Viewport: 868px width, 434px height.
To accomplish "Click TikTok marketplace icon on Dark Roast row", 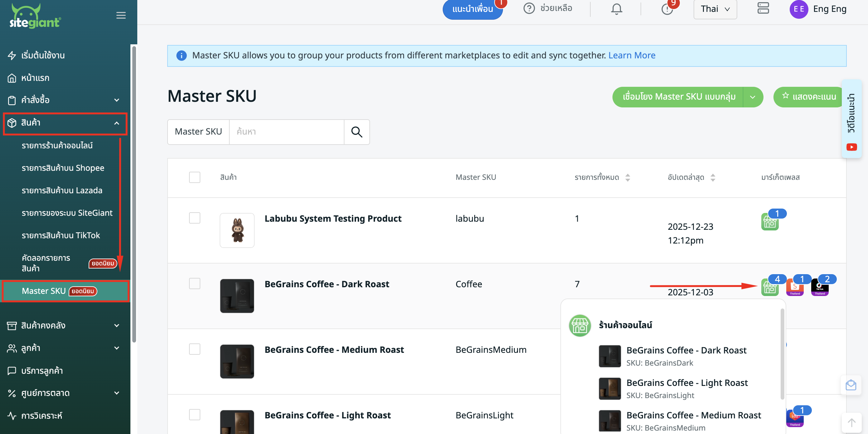I will pos(819,288).
